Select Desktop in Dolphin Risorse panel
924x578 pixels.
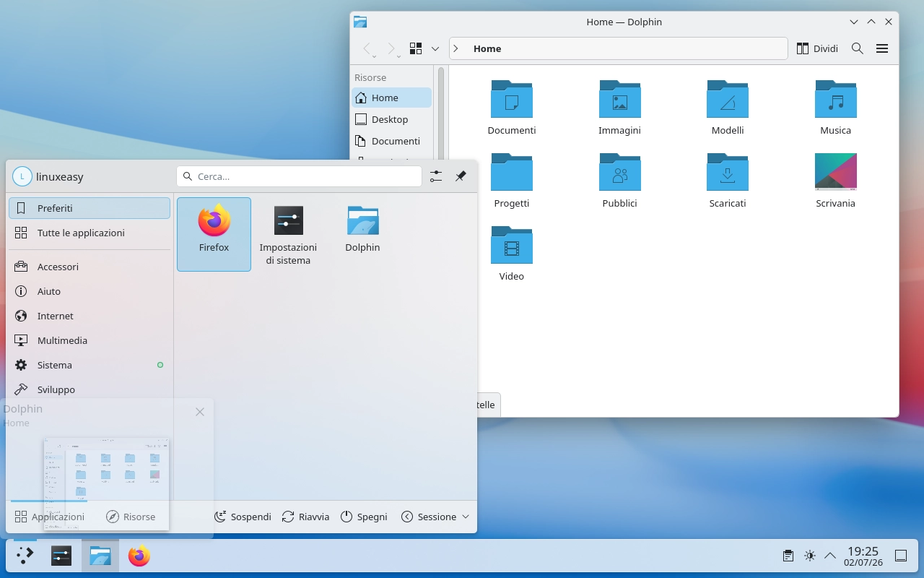pos(391,119)
